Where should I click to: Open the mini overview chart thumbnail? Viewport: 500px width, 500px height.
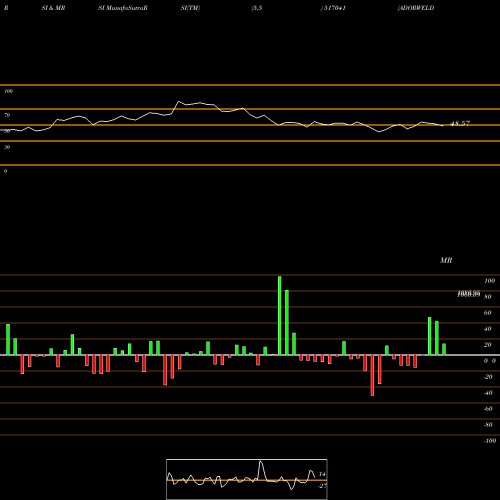247,479
